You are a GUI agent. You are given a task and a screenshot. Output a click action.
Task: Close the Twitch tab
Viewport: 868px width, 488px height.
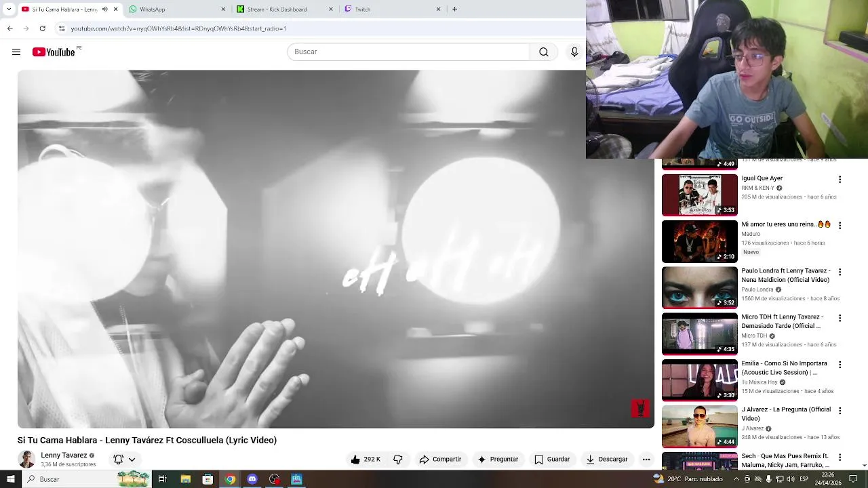[438, 9]
